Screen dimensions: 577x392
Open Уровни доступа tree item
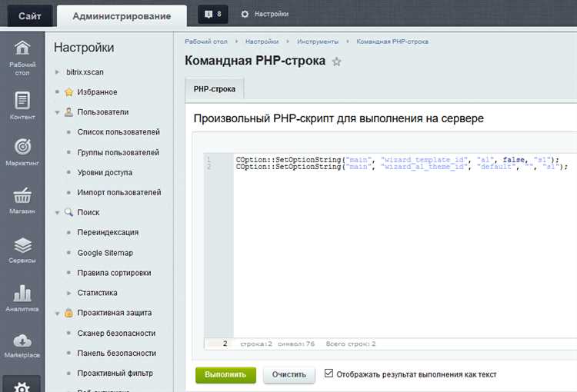coord(105,172)
